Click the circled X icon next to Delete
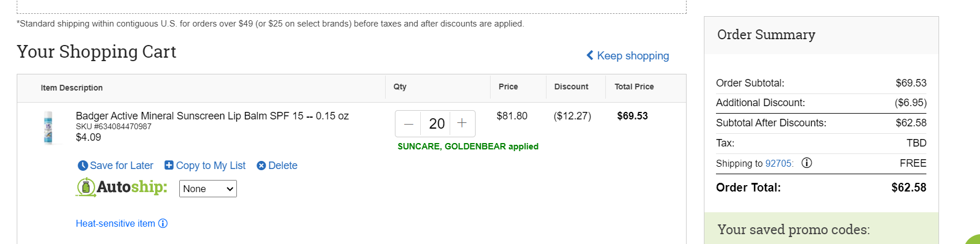Screen dimensions: 980x244 (261, 166)
